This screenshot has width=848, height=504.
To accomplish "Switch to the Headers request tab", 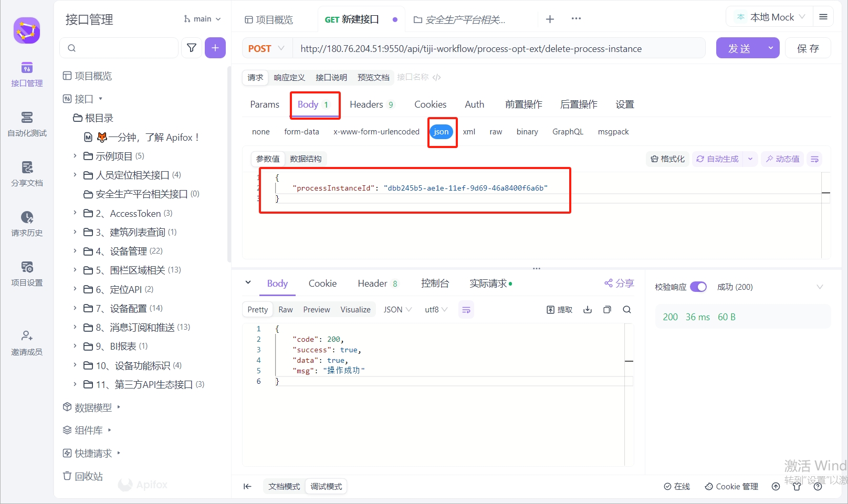I will click(x=371, y=104).
